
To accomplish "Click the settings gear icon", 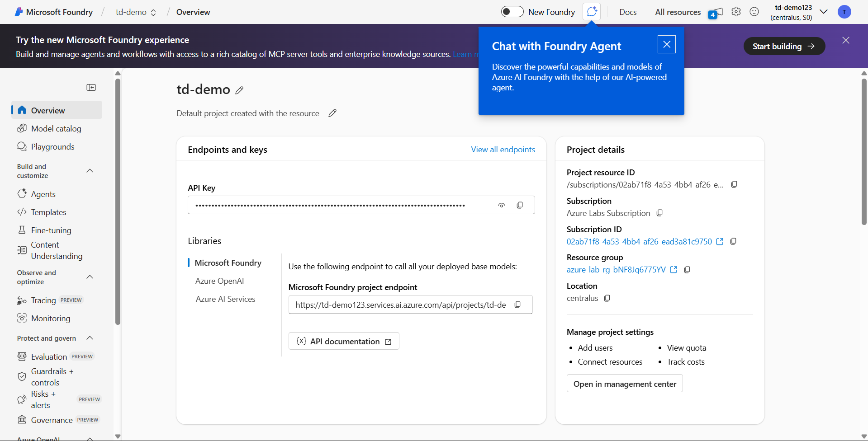I will [736, 12].
